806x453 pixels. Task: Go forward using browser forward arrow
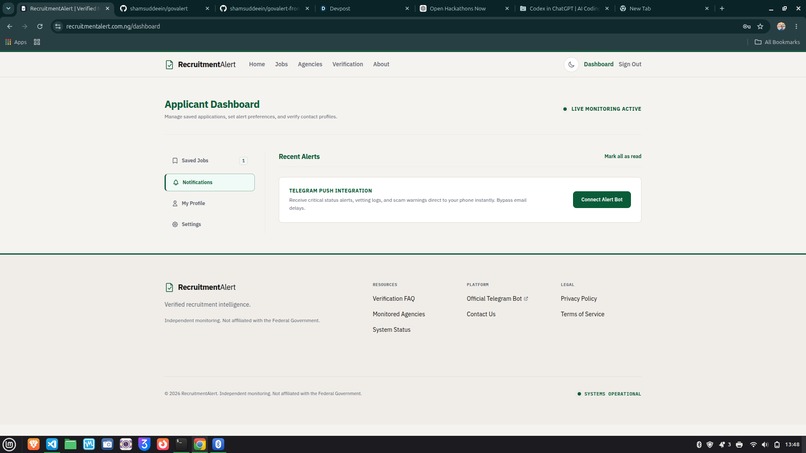pos(25,26)
